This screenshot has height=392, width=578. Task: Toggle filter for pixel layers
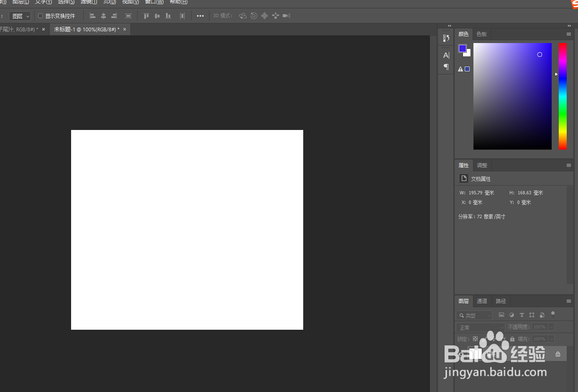point(501,315)
